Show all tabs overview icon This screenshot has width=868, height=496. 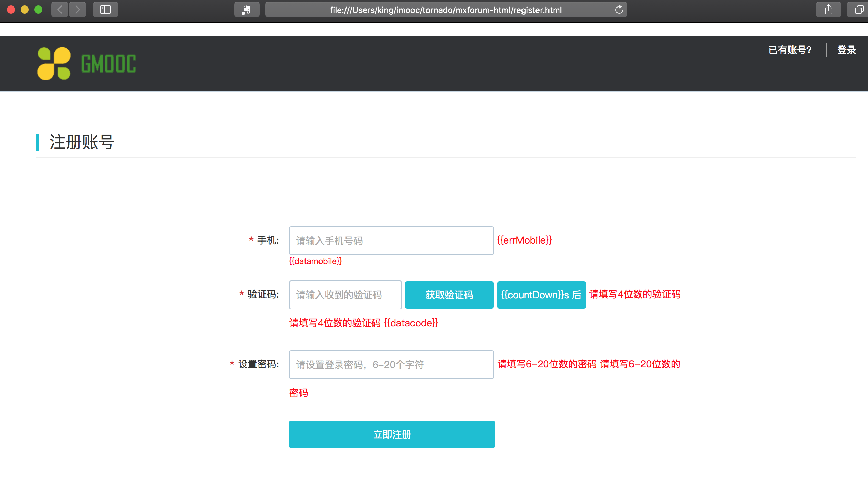pyautogui.click(x=858, y=10)
